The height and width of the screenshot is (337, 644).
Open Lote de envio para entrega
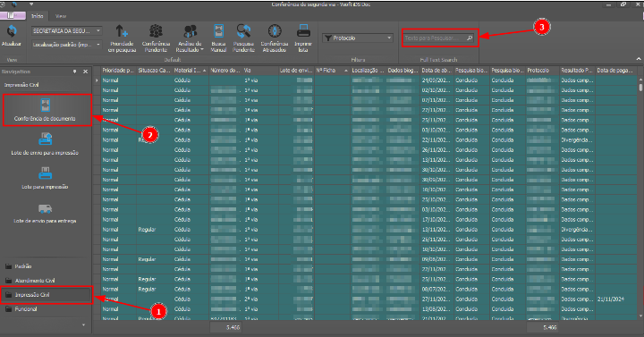[46, 213]
